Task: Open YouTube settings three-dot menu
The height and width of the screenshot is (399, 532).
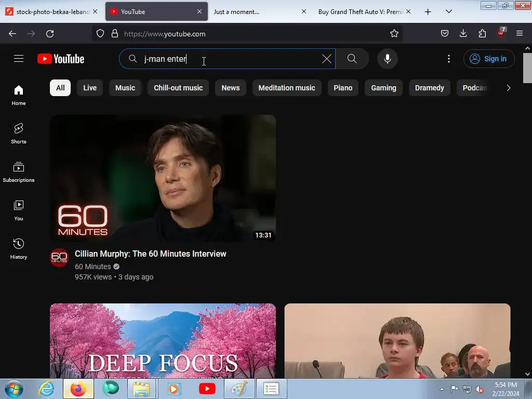Action: 448,59
